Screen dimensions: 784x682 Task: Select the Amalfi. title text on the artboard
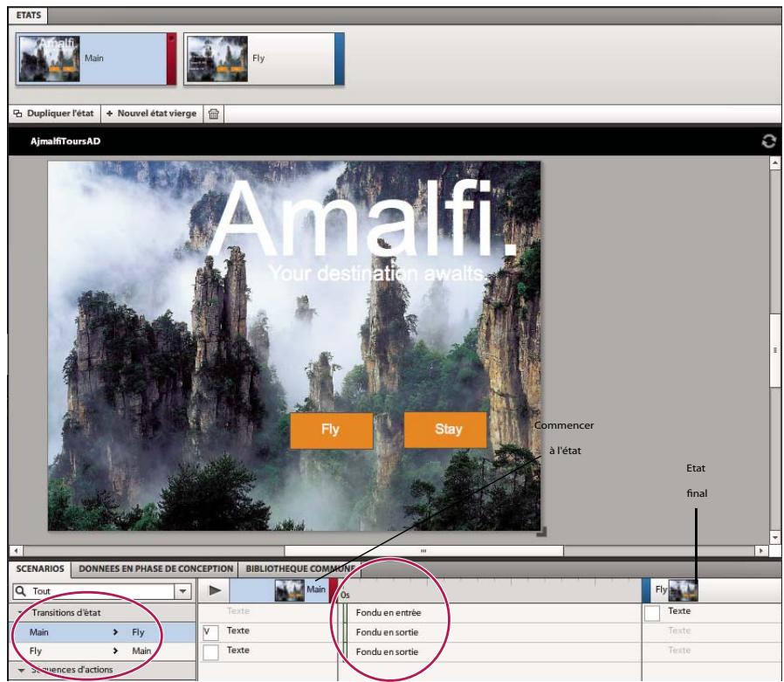point(362,220)
